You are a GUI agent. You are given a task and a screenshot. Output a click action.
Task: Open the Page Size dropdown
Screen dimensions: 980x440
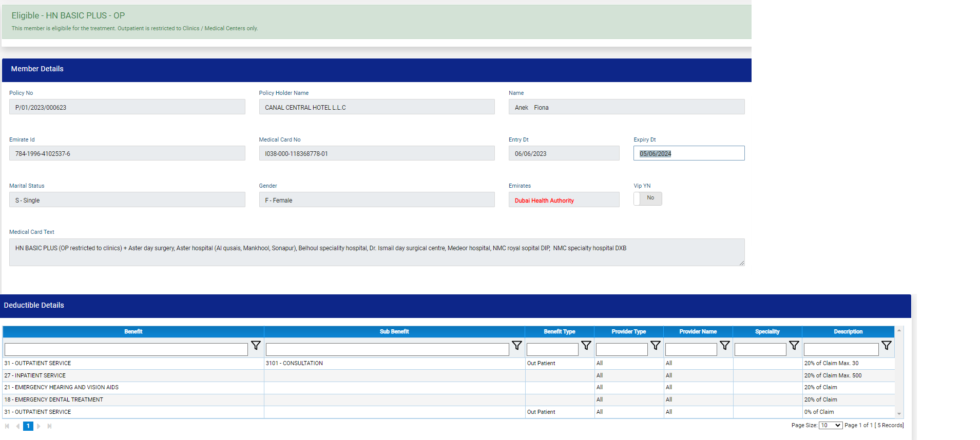pos(830,425)
